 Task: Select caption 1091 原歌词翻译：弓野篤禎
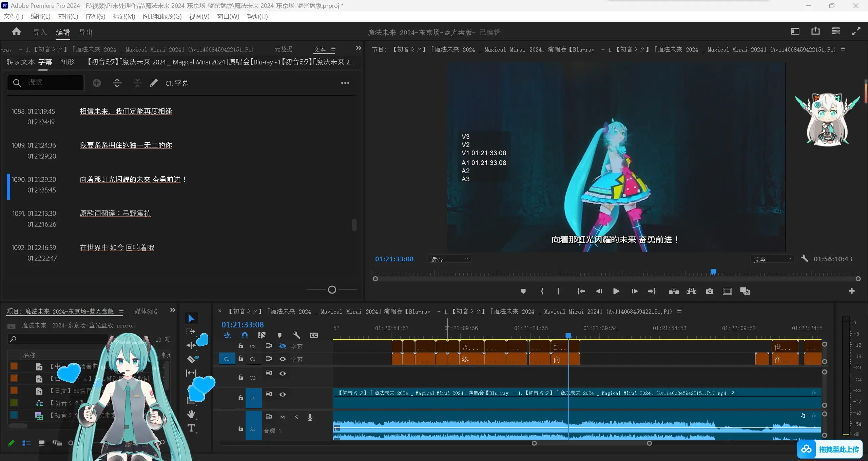(x=115, y=213)
